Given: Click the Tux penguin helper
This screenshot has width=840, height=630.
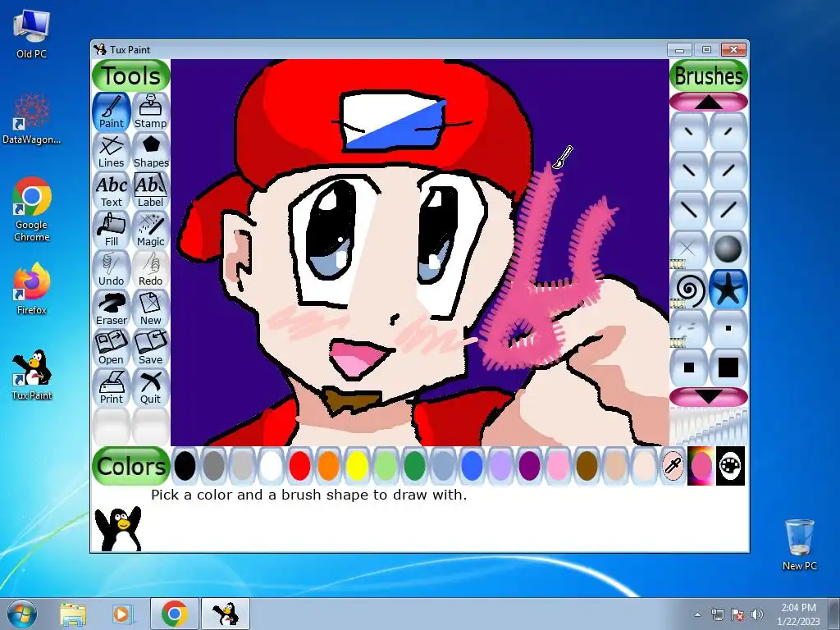Looking at the screenshot, I should click(118, 528).
